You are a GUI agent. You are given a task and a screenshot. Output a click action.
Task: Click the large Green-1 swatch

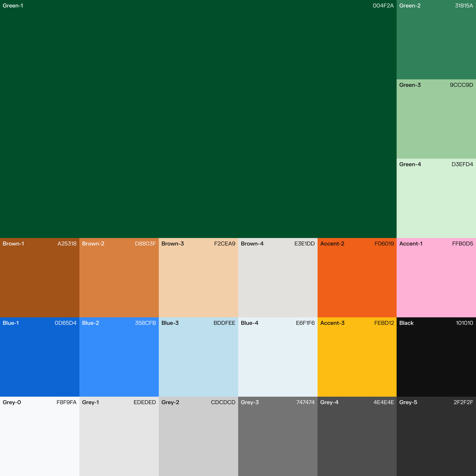pyautogui.click(x=198, y=119)
